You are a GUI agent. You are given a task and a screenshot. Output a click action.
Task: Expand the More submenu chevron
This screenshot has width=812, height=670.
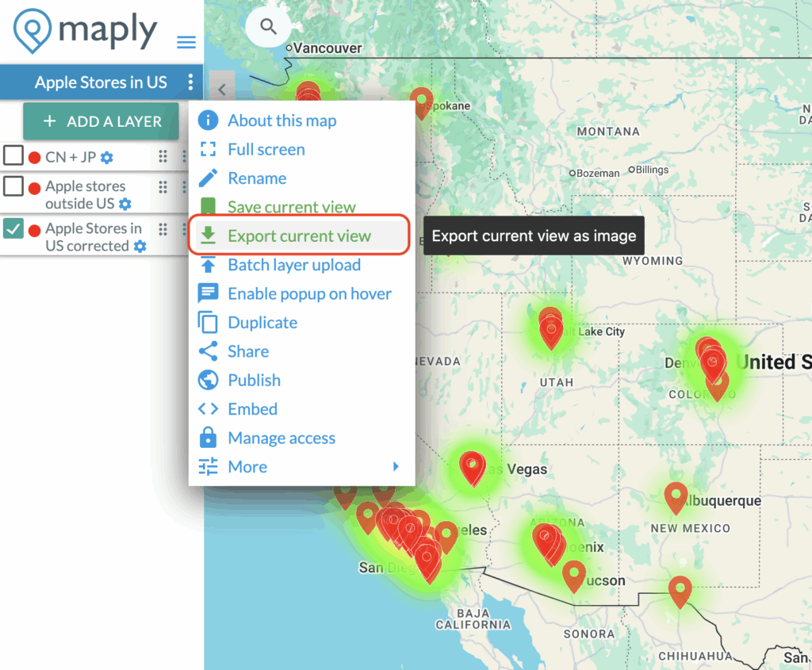pyautogui.click(x=396, y=466)
